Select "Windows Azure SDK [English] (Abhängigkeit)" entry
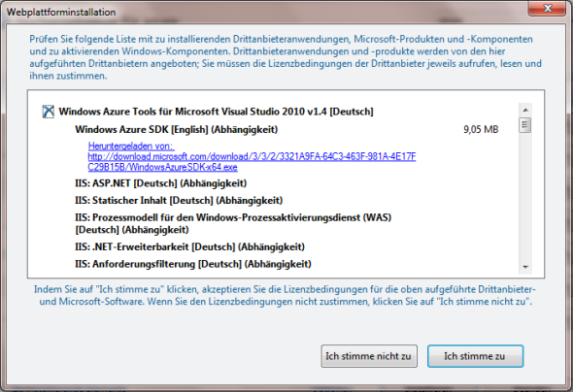Viewport: 573px width, 392px height. point(176,130)
